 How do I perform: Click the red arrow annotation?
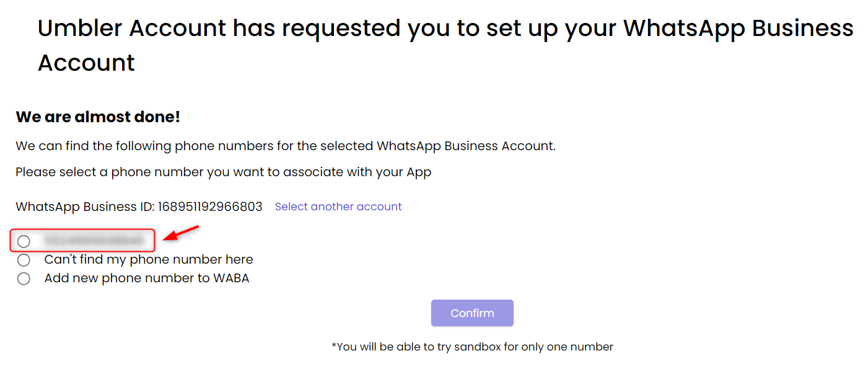180,233
